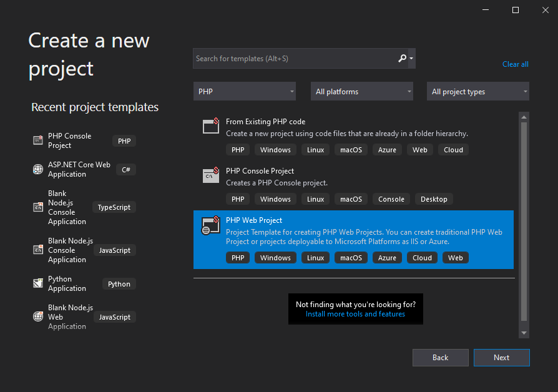Click the Console tag under PHP Console Project
The width and height of the screenshot is (558, 392).
coord(391,199)
